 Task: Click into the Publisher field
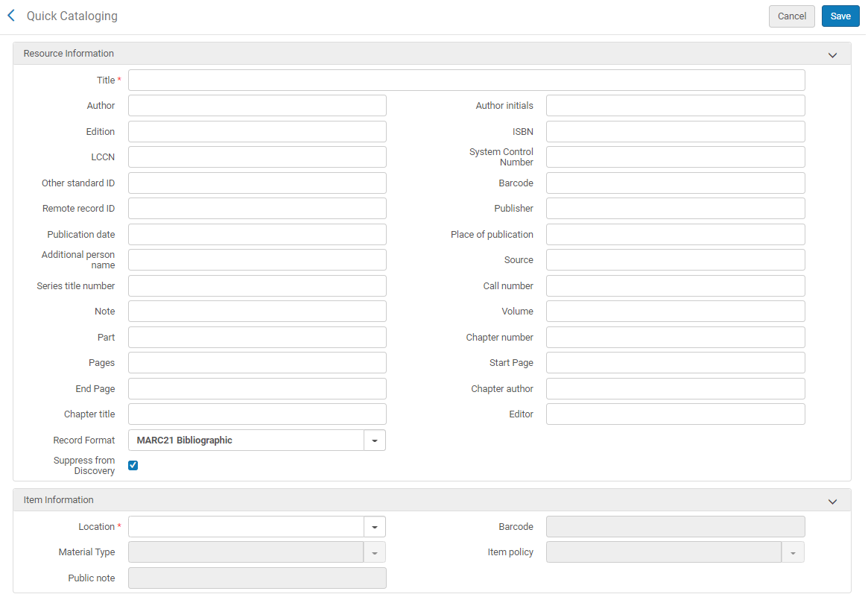[x=675, y=209]
